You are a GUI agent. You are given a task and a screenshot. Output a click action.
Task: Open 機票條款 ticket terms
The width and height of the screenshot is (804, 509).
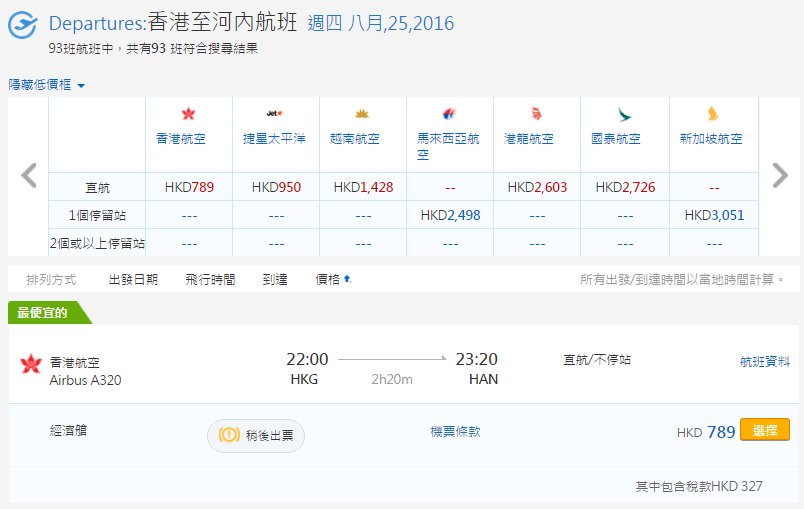[455, 432]
